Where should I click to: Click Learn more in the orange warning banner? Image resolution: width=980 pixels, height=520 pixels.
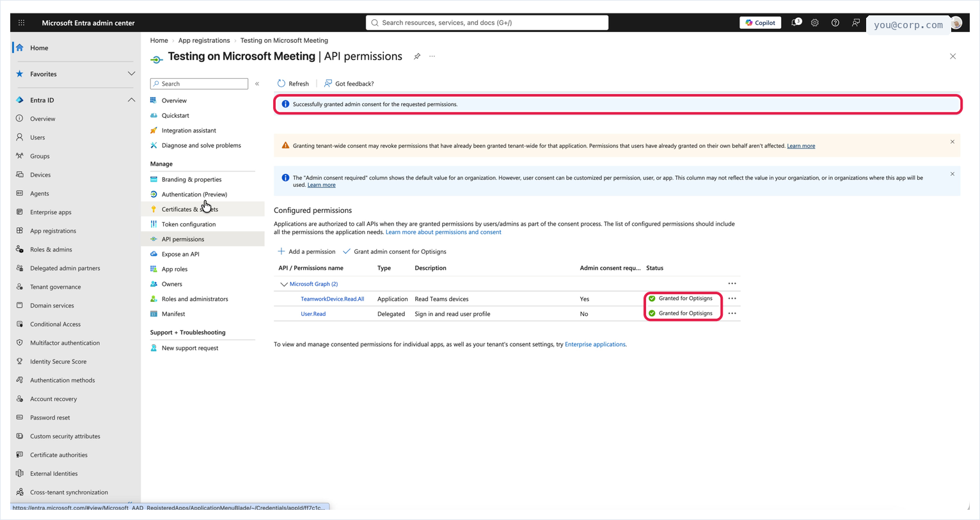801,146
